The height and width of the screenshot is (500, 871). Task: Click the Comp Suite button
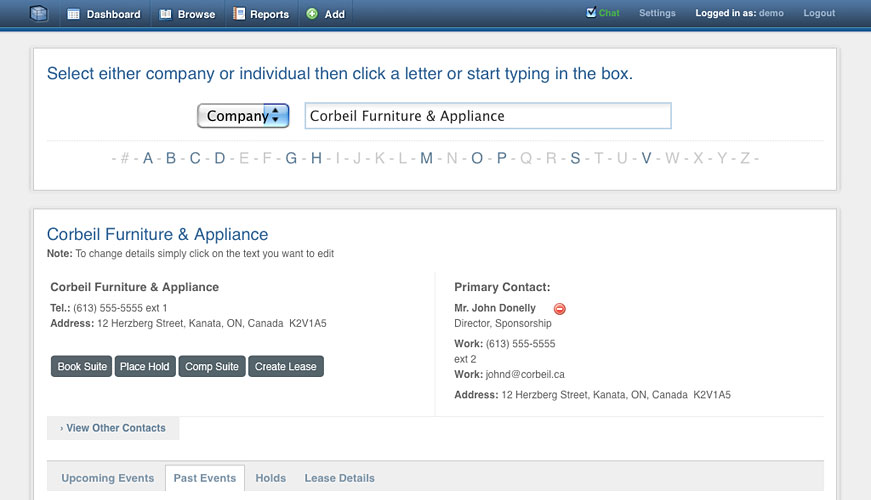point(212,367)
